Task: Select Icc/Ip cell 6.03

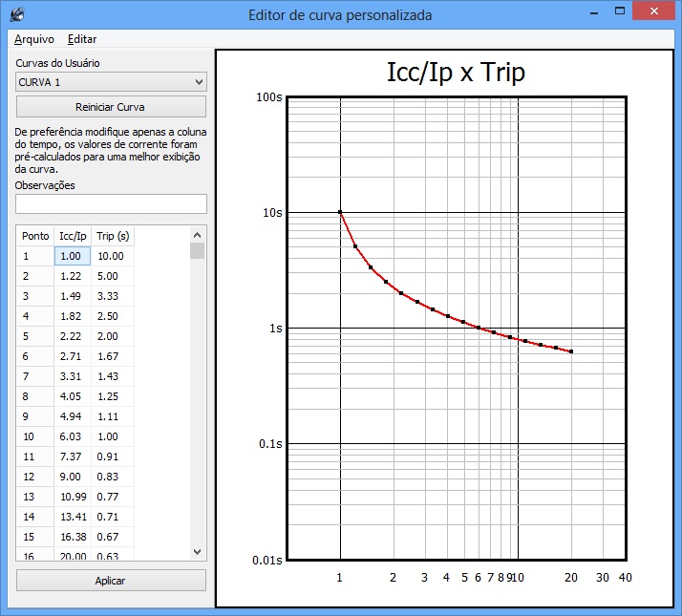Action: click(x=73, y=435)
